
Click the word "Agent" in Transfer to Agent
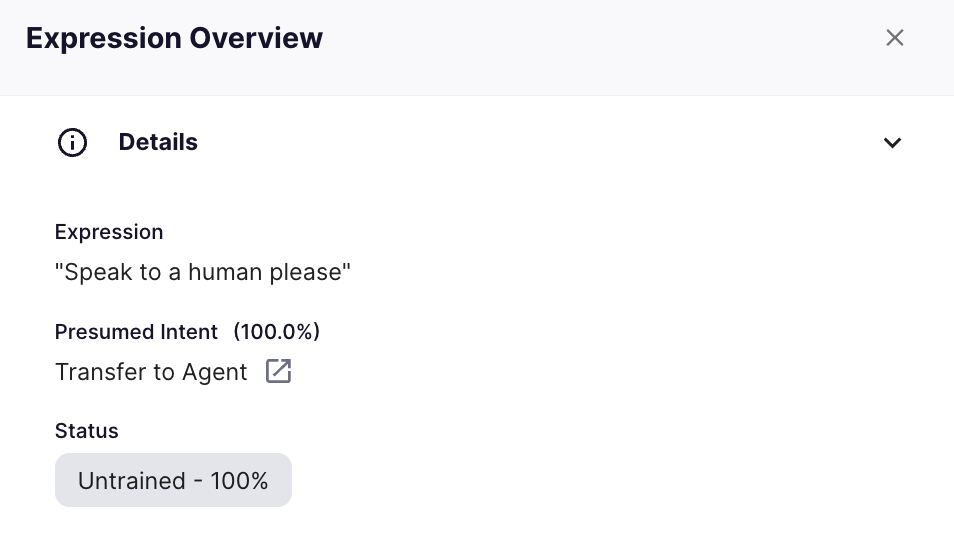click(x=215, y=373)
